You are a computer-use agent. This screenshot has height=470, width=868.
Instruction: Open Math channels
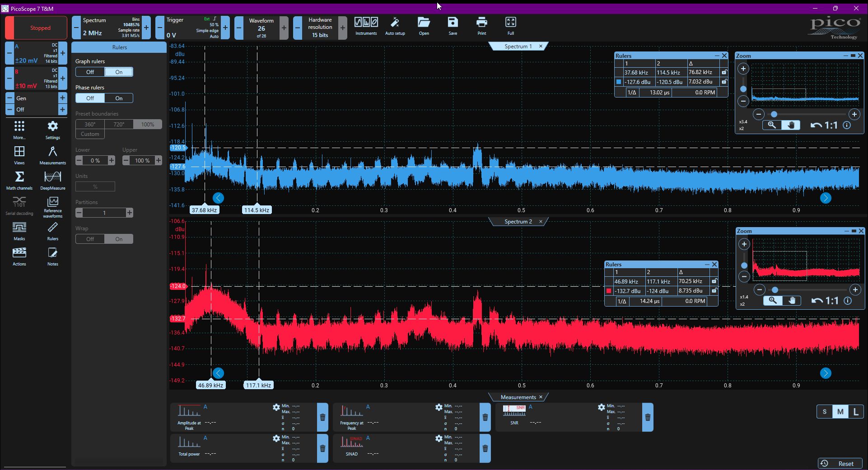tap(19, 181)
